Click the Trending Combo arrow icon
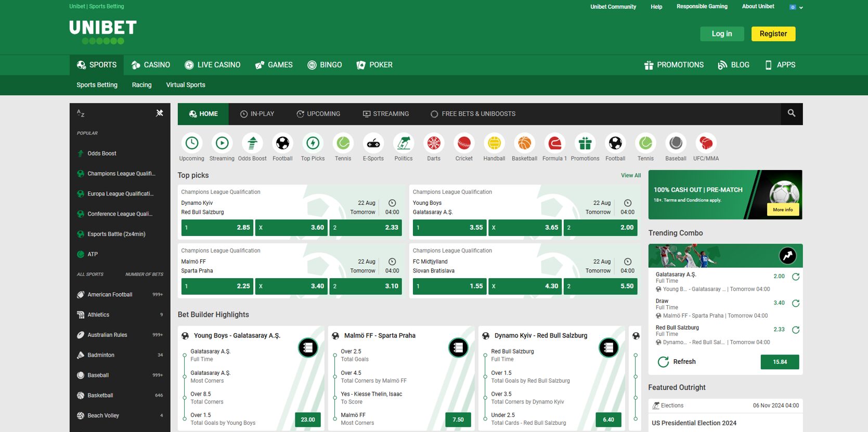 click(788, 255)
